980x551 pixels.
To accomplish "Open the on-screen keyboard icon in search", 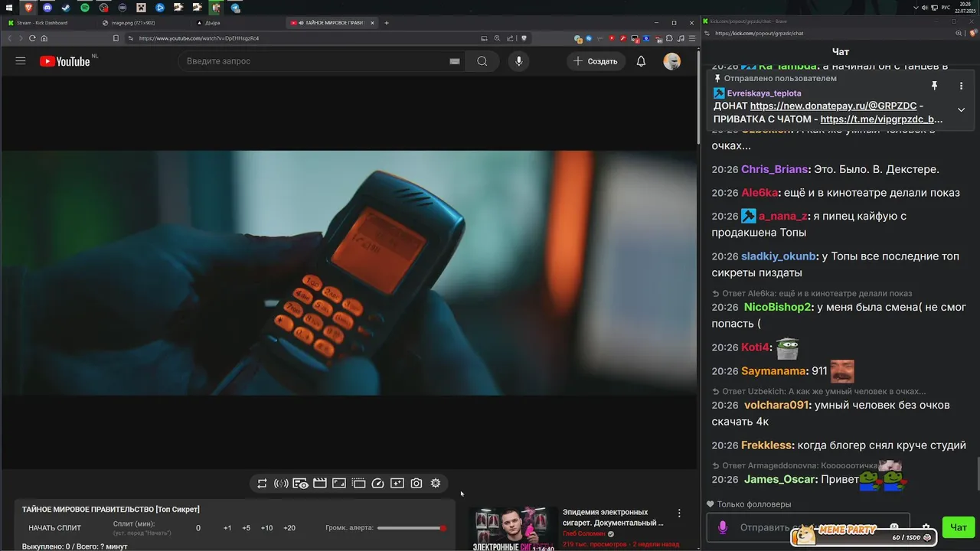I will (455, 61).
